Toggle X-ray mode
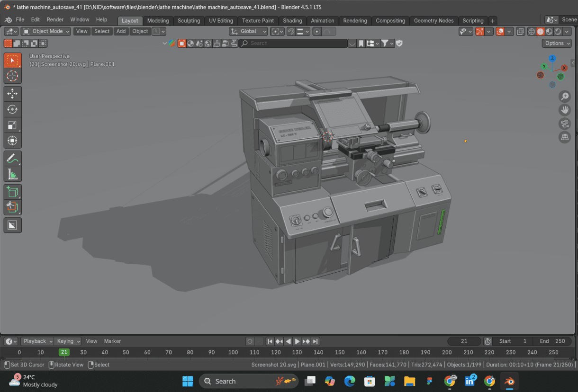Screen dimensions: 578x392 click(520, 32)
